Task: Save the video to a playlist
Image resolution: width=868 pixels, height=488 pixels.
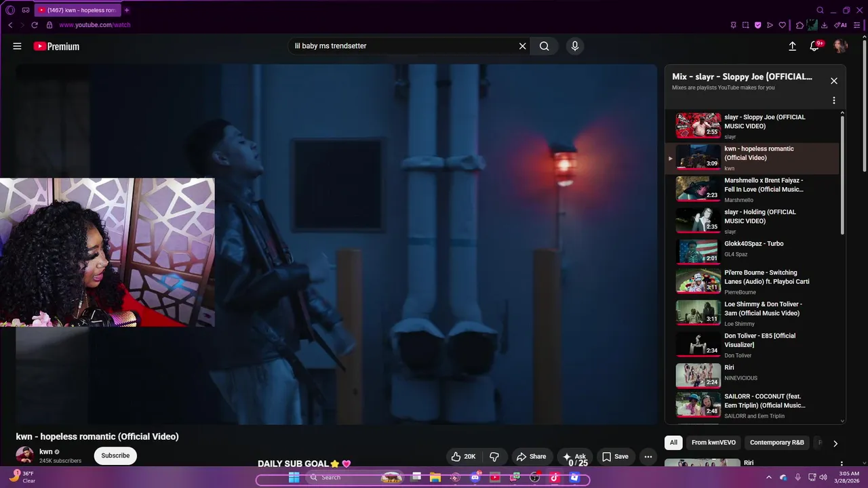Action: coord(615,456)
